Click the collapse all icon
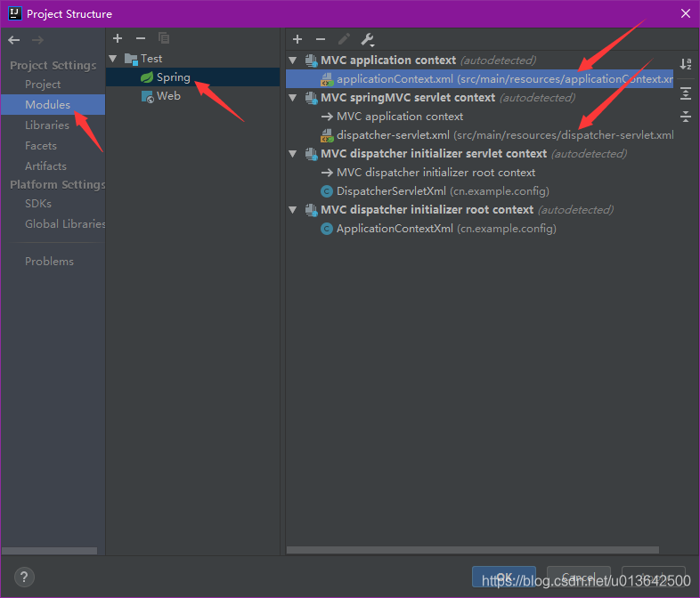The image size is (700, 598). 686,117
